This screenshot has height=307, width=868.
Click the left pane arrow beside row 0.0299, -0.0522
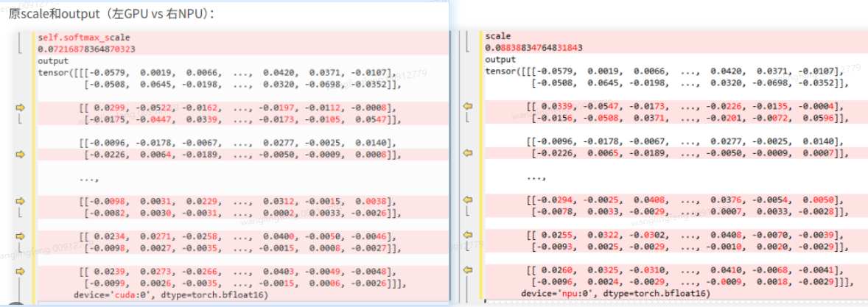point(21,107)
